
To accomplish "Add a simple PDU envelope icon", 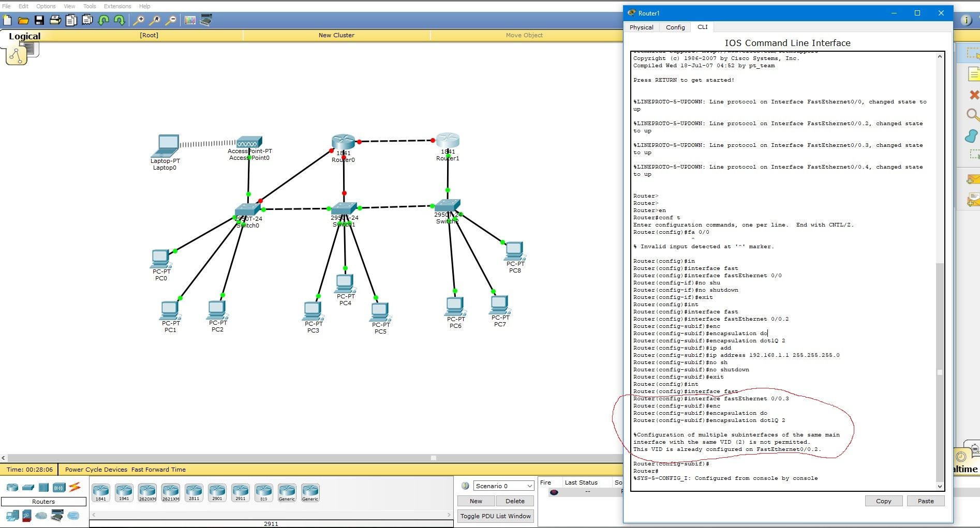I will (973, 179).
